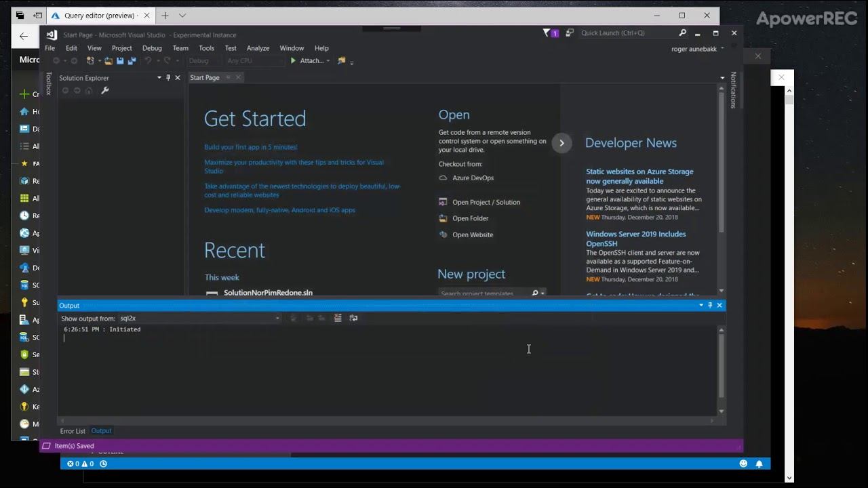Open new tab in Query editor window

tap(165, 15)
